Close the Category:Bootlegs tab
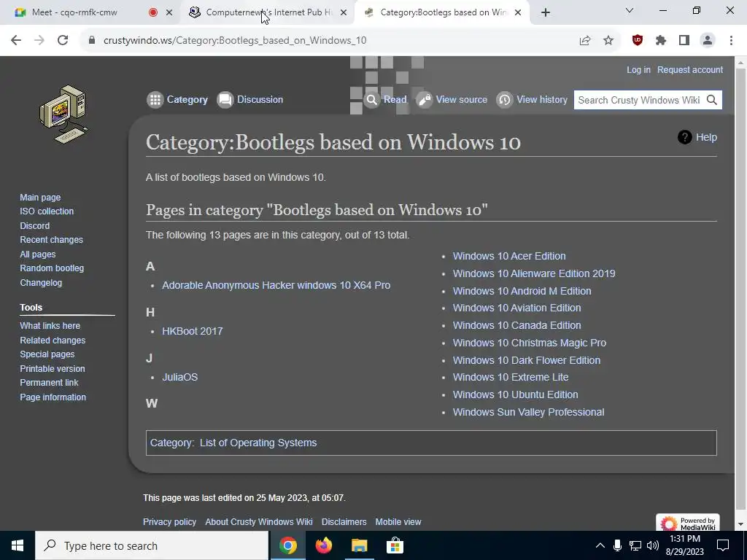747x560 pixels. 518,12
